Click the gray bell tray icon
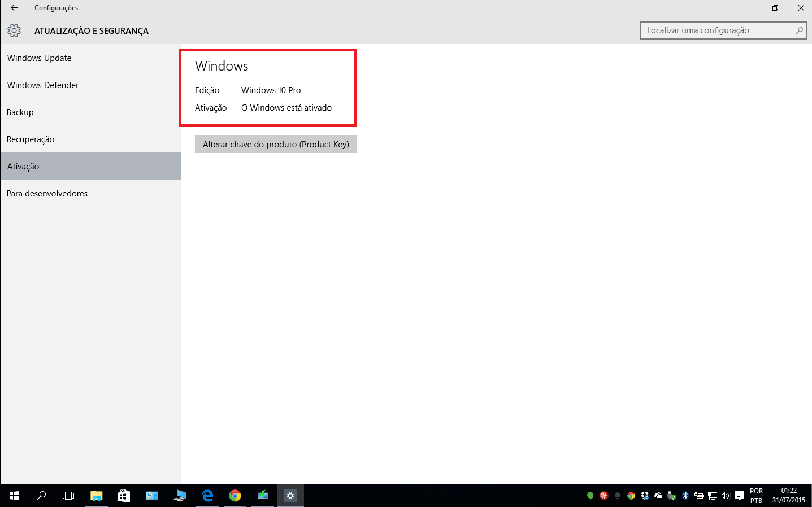Viewport: 812px width, 507px height. tap(618, 496)
